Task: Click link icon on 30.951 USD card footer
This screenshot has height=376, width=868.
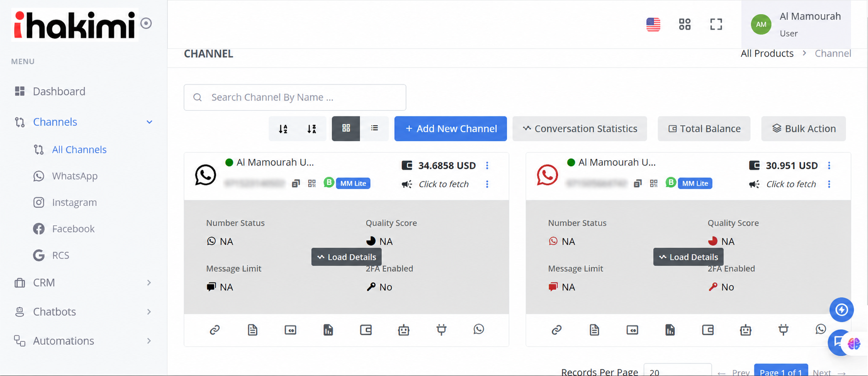Action: (556, 330)
